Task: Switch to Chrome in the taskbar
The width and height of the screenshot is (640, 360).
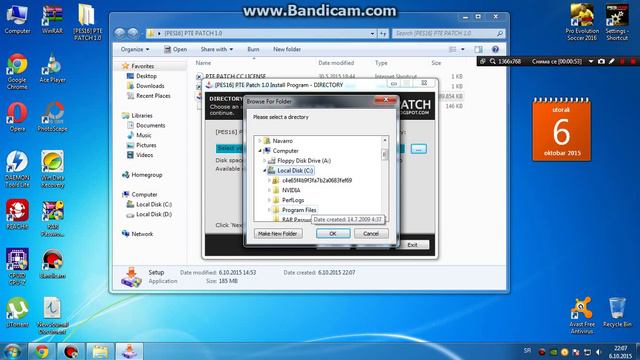Action: point(41,351)
